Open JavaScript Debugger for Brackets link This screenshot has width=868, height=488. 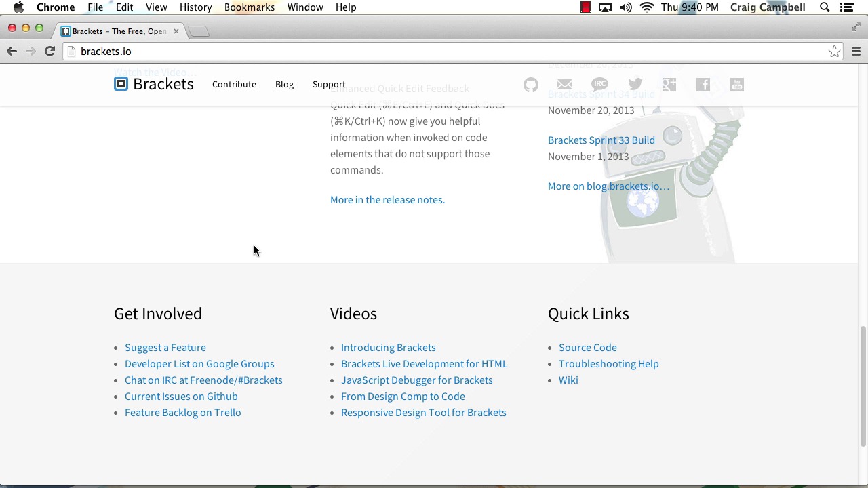coord(417,380)
